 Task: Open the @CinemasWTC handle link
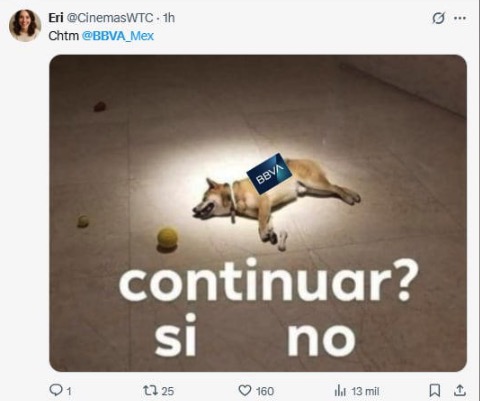pos(110,18)
